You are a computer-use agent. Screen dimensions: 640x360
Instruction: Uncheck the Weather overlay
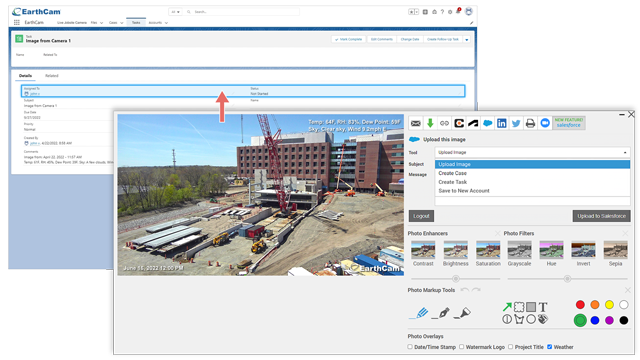pyautogui.click(x=549, y=347)
